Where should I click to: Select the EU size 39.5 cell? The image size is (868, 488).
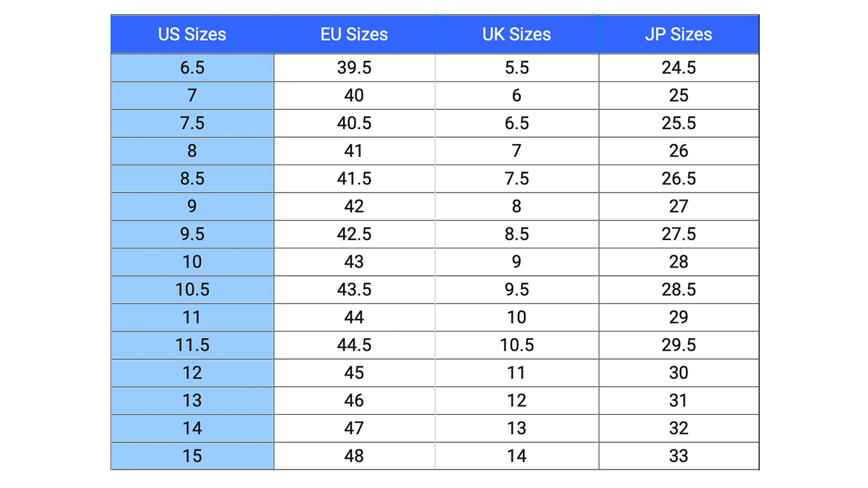coord(355,68)
